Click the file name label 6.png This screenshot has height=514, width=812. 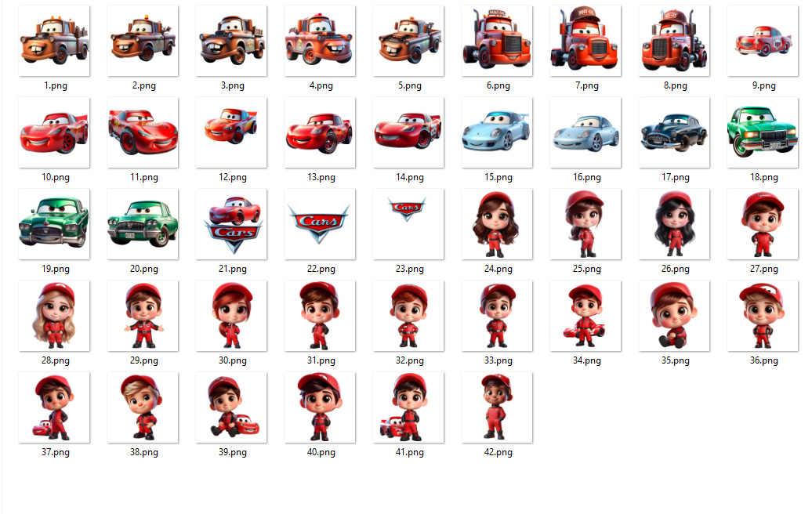coord(498,85)
